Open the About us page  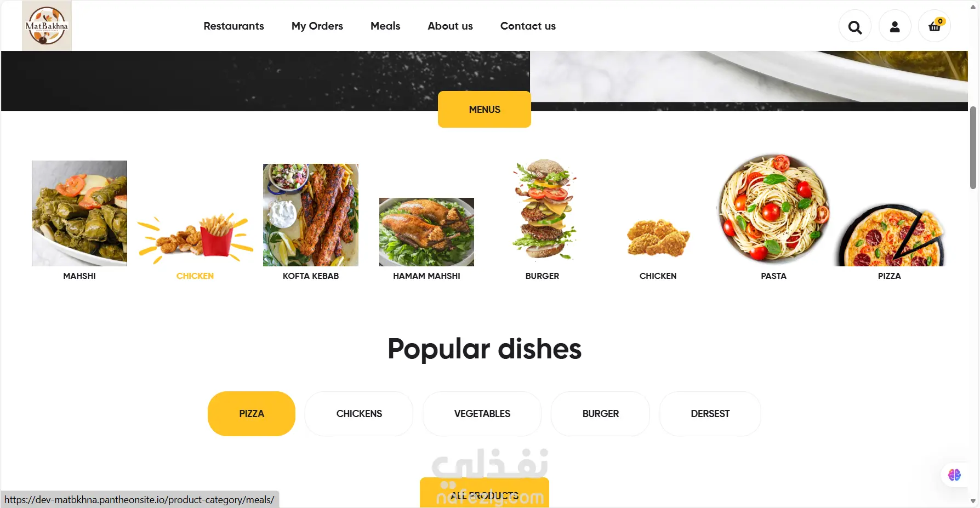coord(450,26)
